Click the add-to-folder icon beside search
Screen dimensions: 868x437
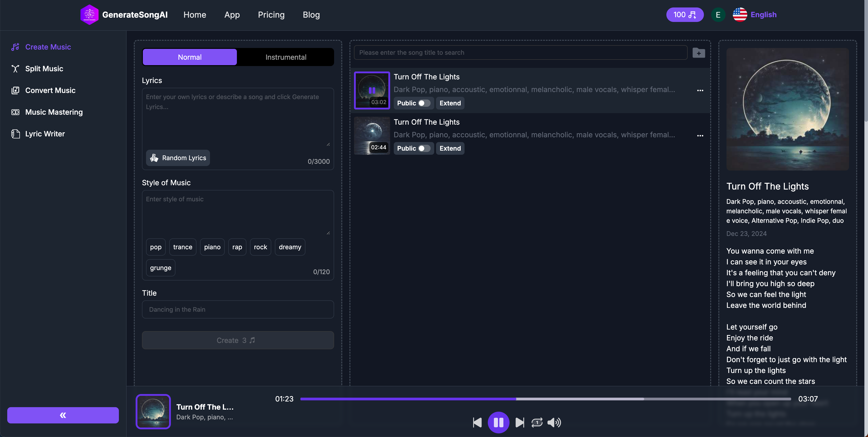click(x=699, y=53)
